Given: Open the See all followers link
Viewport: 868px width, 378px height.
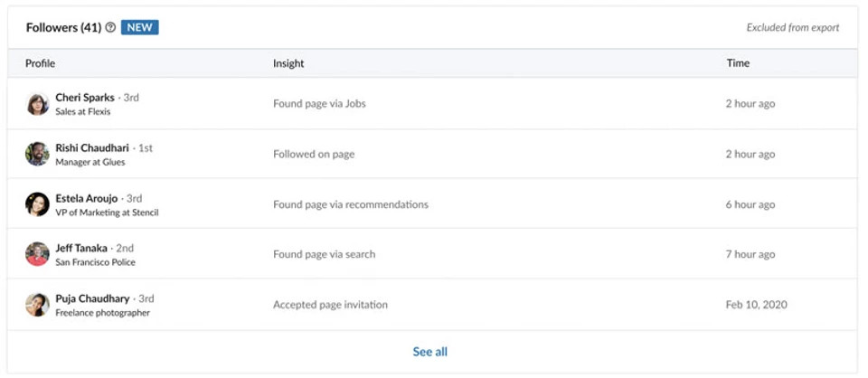Looking at the screenshot, I should (430, 352).
